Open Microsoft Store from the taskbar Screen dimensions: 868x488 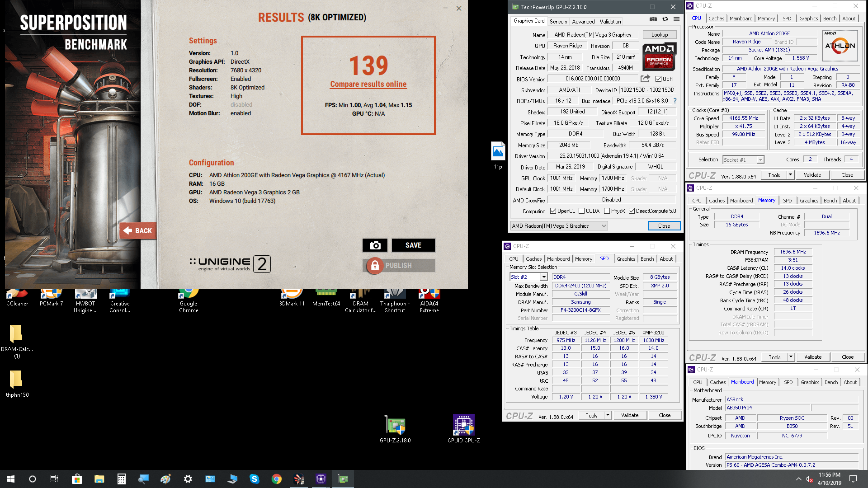(77, 479)
